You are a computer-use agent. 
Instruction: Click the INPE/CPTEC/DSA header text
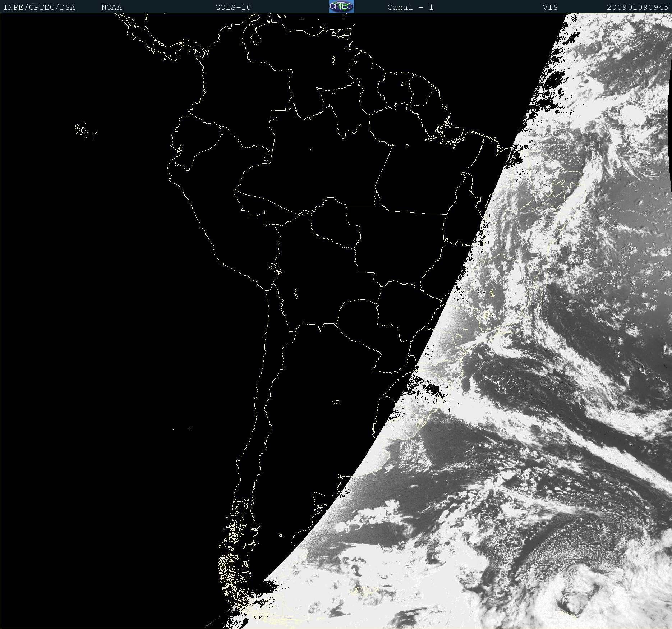[39, 7]
